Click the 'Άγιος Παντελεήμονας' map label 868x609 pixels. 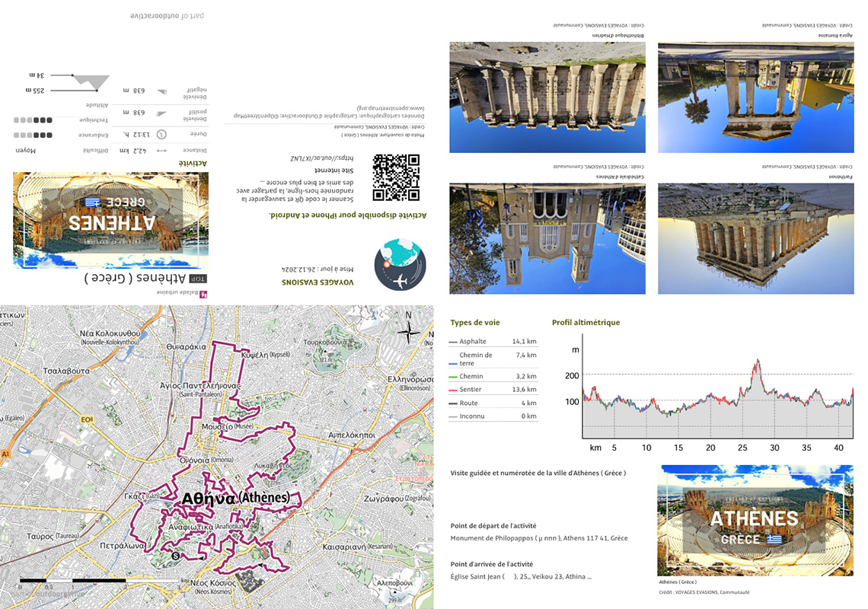(200, 385)
